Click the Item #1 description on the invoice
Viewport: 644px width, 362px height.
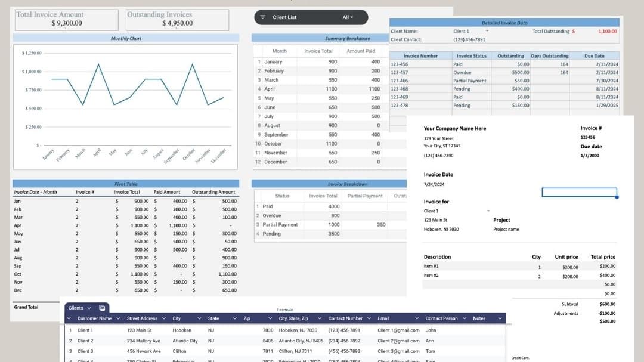431,266
